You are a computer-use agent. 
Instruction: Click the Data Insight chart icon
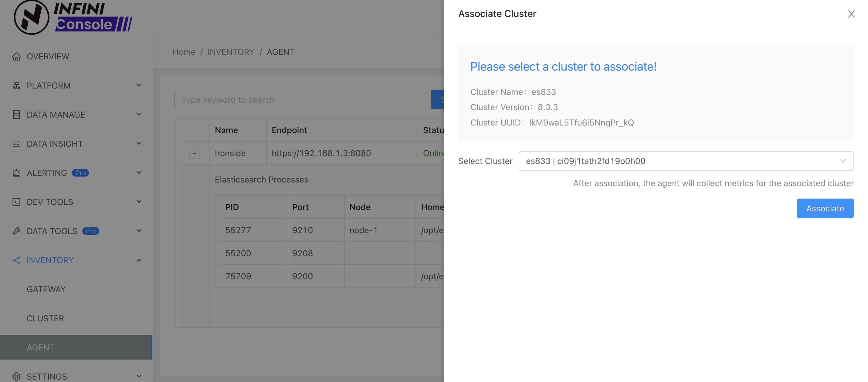[x=16, y=144]
